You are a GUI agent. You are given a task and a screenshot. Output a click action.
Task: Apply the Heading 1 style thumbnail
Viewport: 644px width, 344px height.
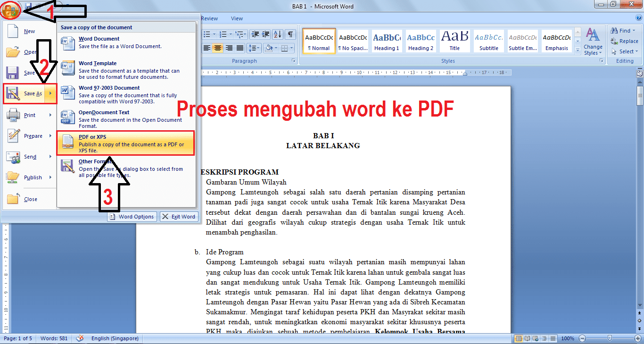[387, 41]
